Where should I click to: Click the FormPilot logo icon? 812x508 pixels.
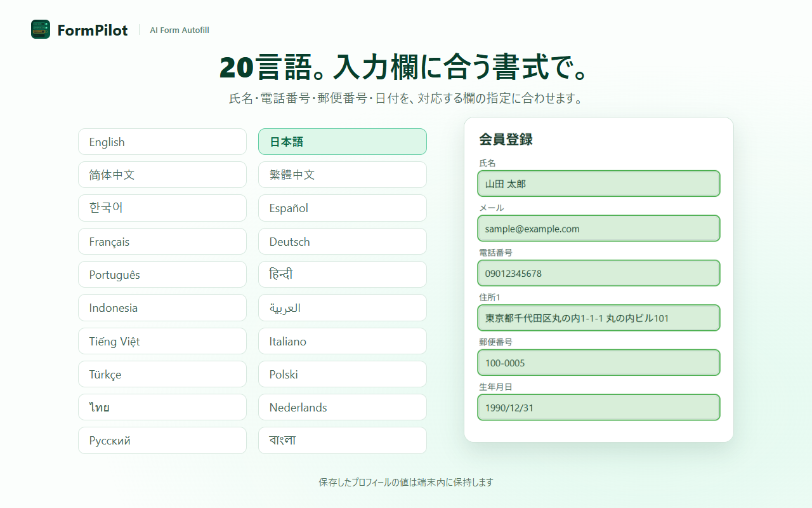[x=41, y=29]
